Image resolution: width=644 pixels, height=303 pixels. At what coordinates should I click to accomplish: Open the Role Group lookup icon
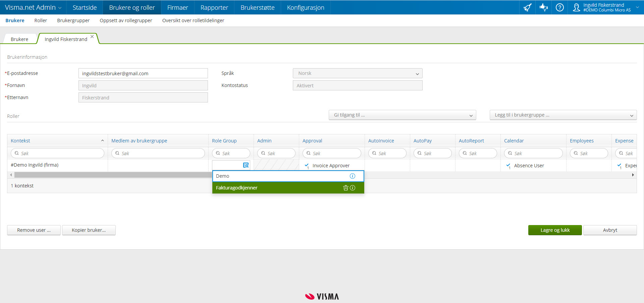[x=246, y=165]
